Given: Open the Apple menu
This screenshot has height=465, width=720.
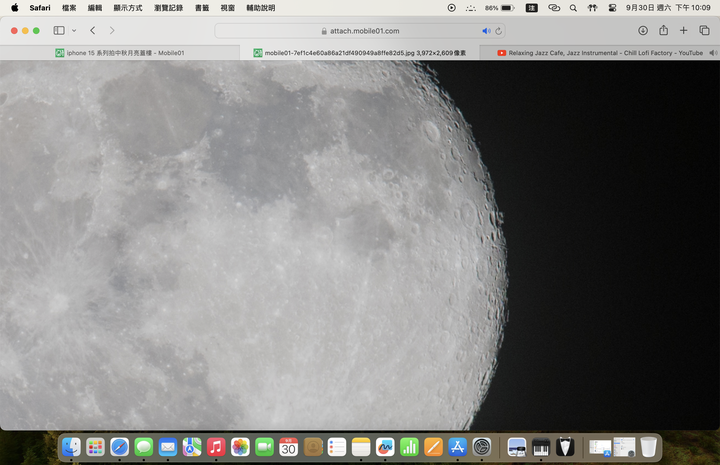Looking at the screenshot, I should (x=15, y=8).
